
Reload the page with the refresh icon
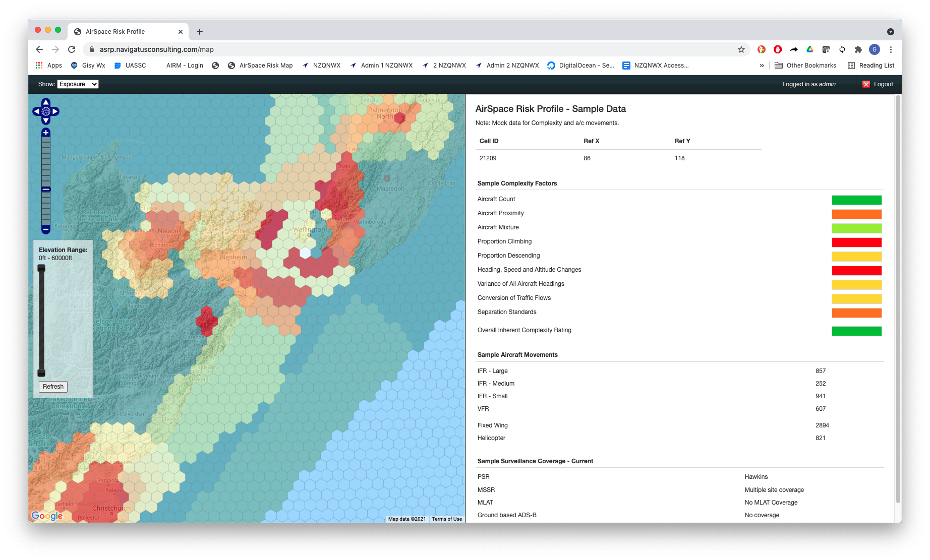[x=72, y=49]
